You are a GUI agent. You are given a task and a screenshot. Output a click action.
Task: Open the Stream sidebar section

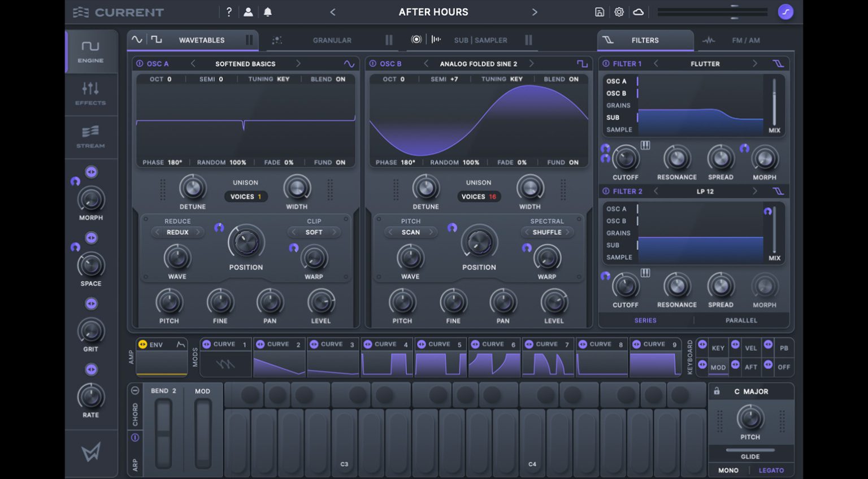point(90,137)
